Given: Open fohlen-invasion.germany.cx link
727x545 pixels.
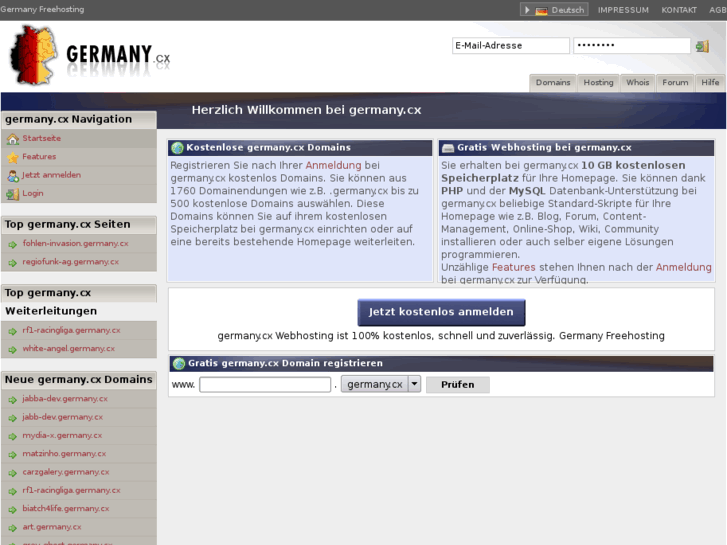Looking at the screenshot, I should tap(76, 244).
